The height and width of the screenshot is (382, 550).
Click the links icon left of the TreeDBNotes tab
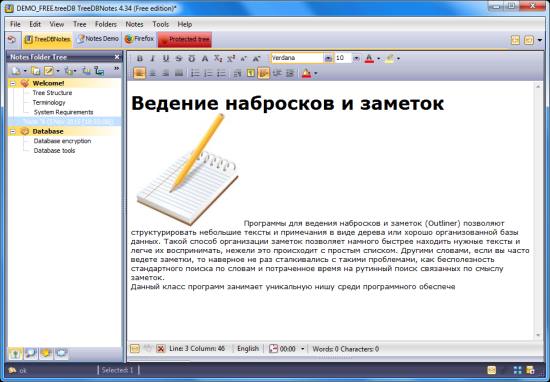pos(12,40)
